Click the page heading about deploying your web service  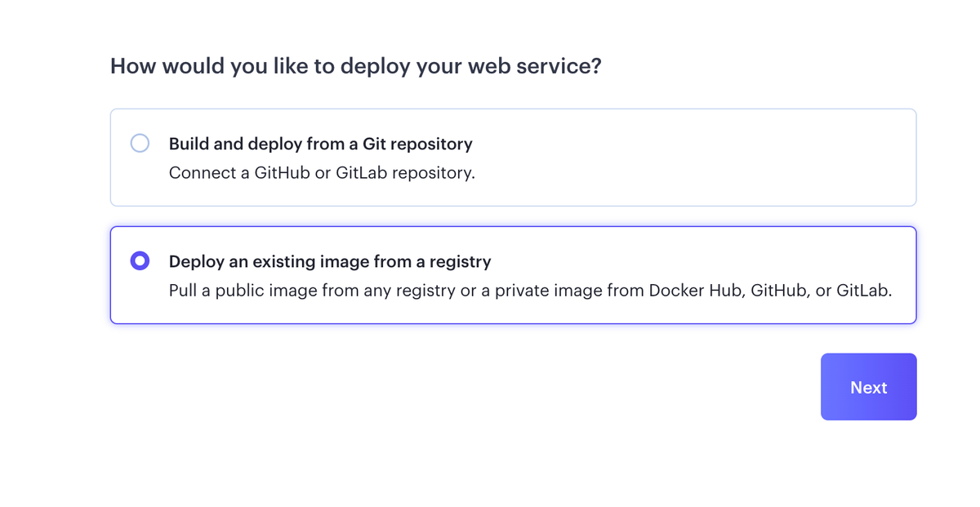pos(355,66)
